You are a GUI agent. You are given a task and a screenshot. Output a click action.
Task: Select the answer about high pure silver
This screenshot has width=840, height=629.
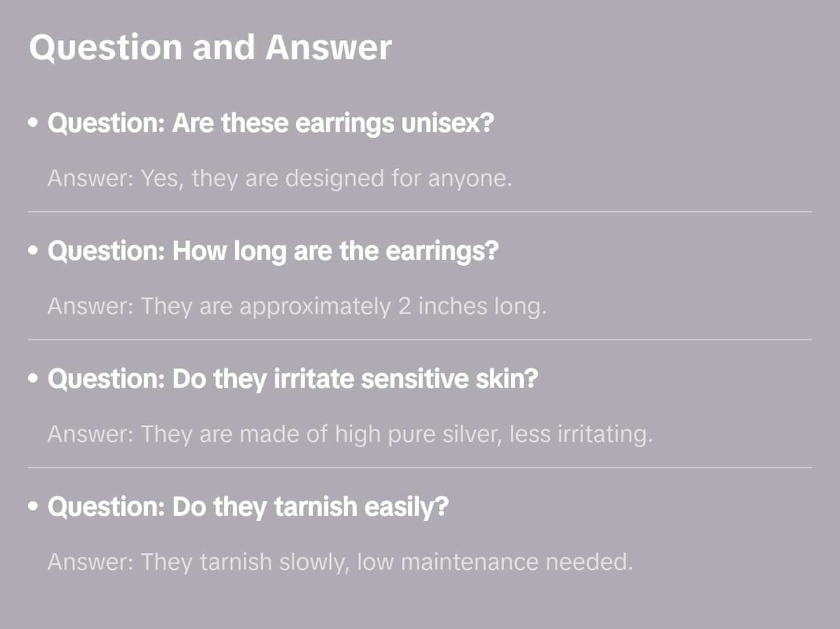click(x=350, y=434)
